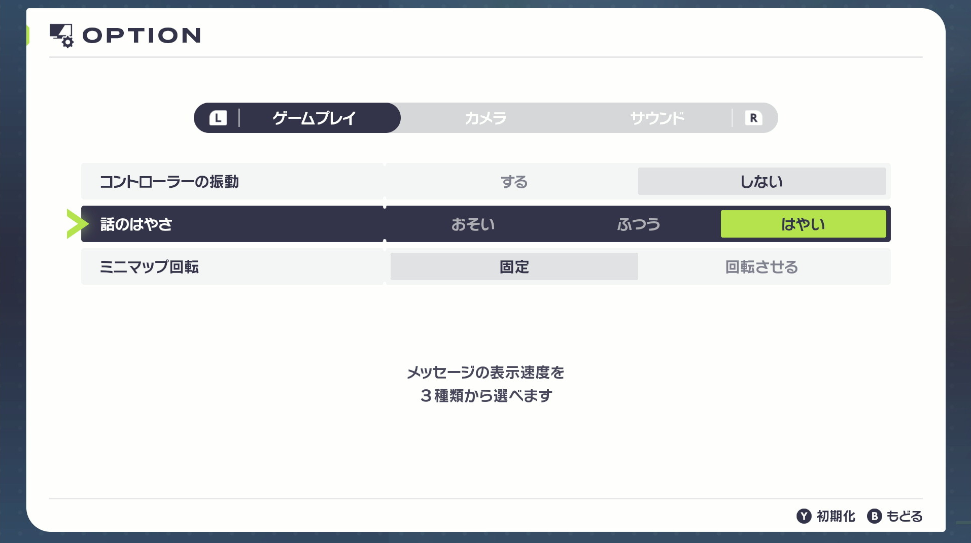
Task: Set text speed to ふつう
Action: pos(638,224)
